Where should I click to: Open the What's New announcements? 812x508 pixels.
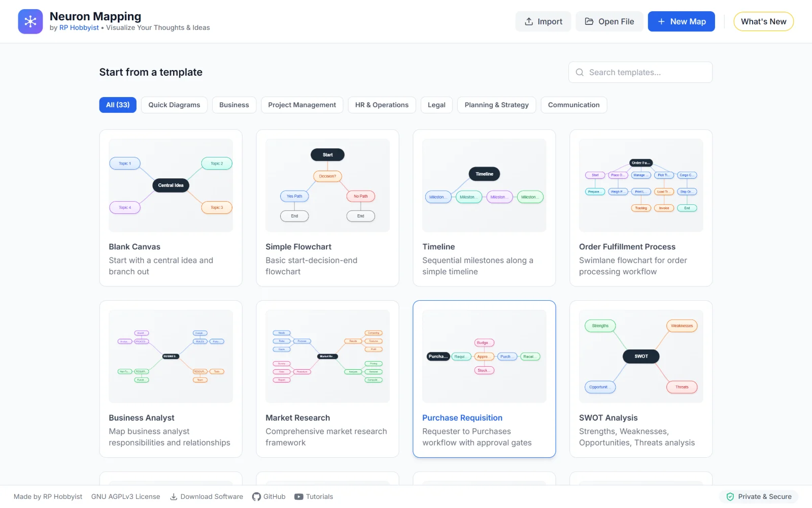click(x=764, y=21)
